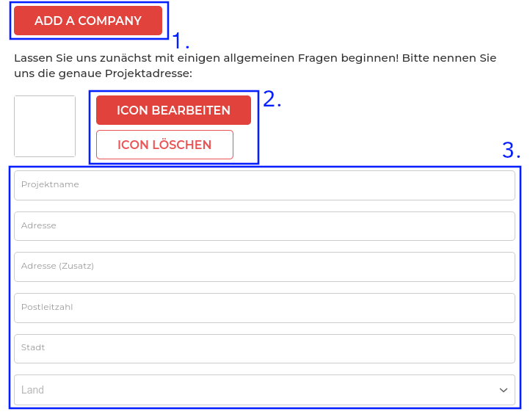The image size is (530, 420).
Task: Add a new company with the red button
Action: [88, 21]
